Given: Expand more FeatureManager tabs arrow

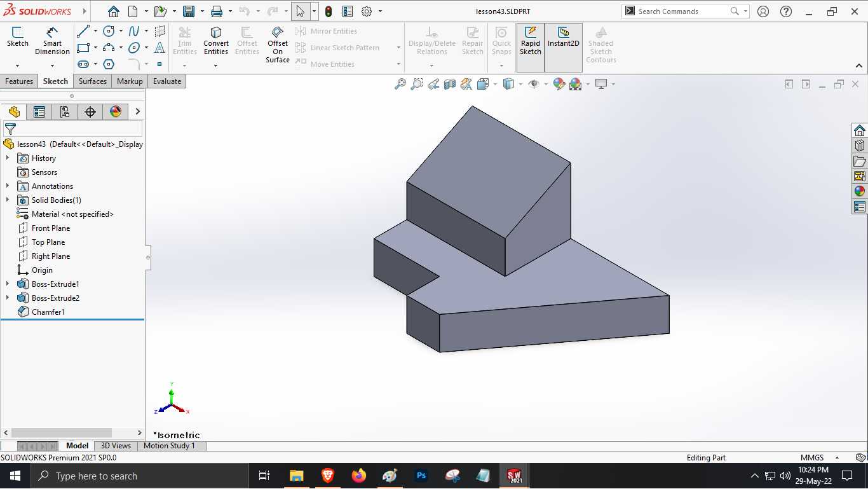Looking at the screenshot, I should [x=138, y=112].
